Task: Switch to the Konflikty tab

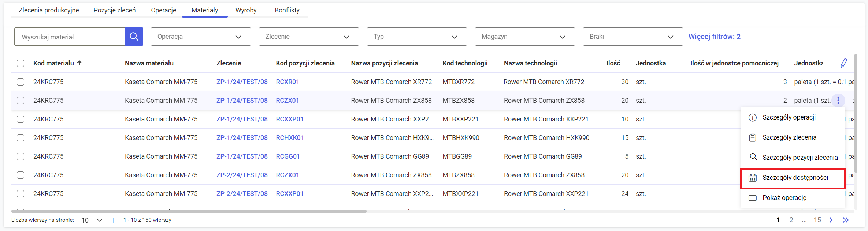Action: click(287, 10)
